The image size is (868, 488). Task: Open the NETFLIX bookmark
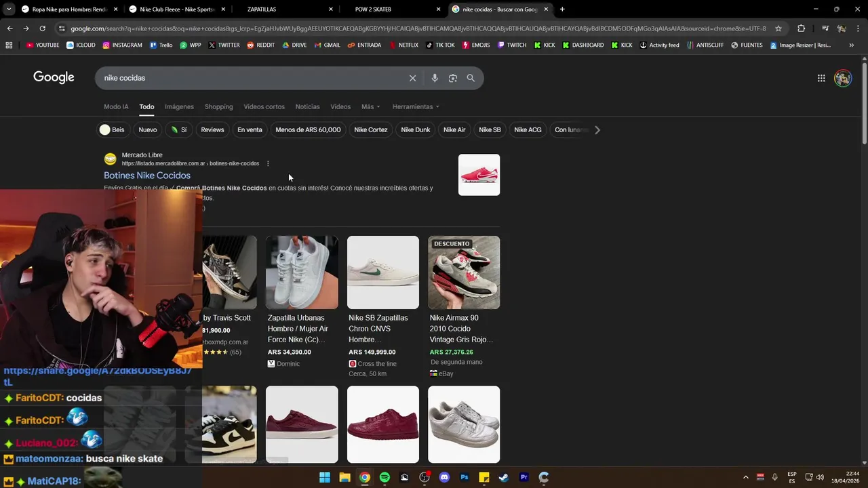tap(403, 45)
